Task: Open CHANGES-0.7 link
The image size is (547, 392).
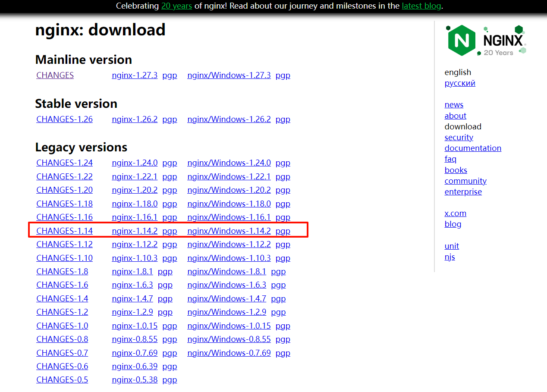Action: pos(62,353)
